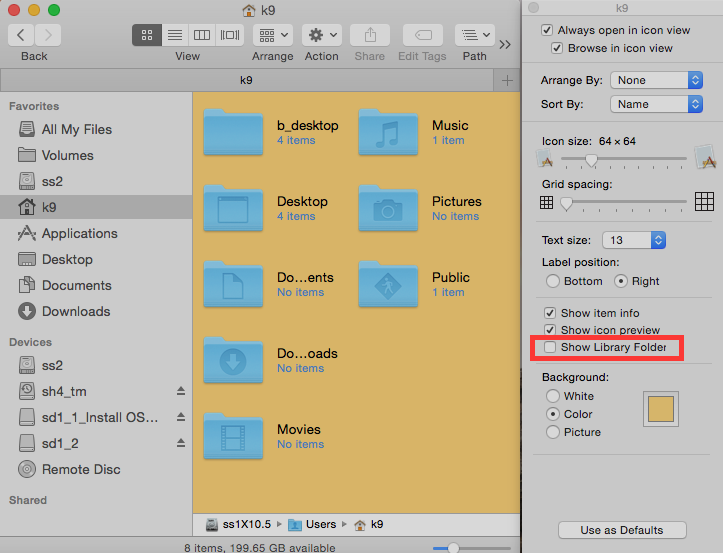Eject the sd1_1_Install OS volume

tap(181, 417)
